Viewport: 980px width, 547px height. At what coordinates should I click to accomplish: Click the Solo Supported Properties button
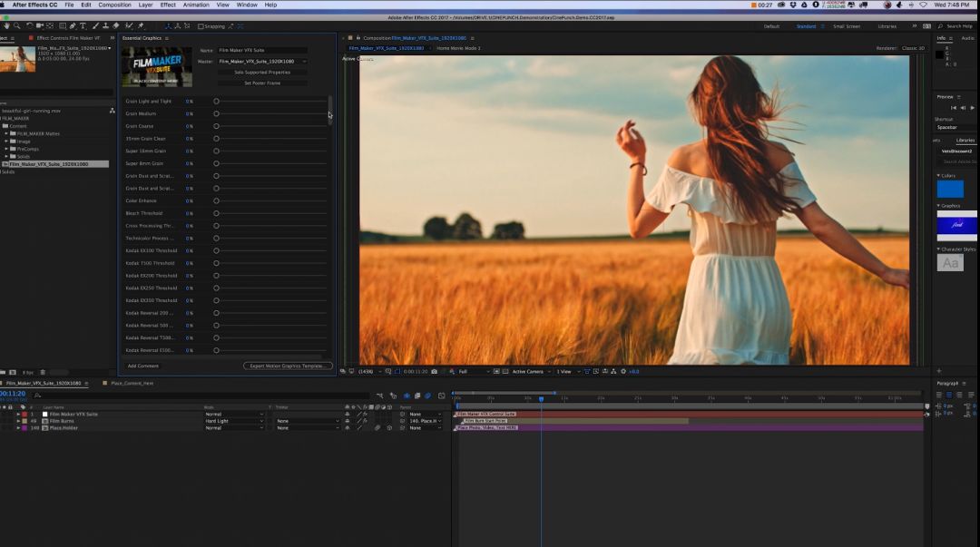click(x=262, y=72)
